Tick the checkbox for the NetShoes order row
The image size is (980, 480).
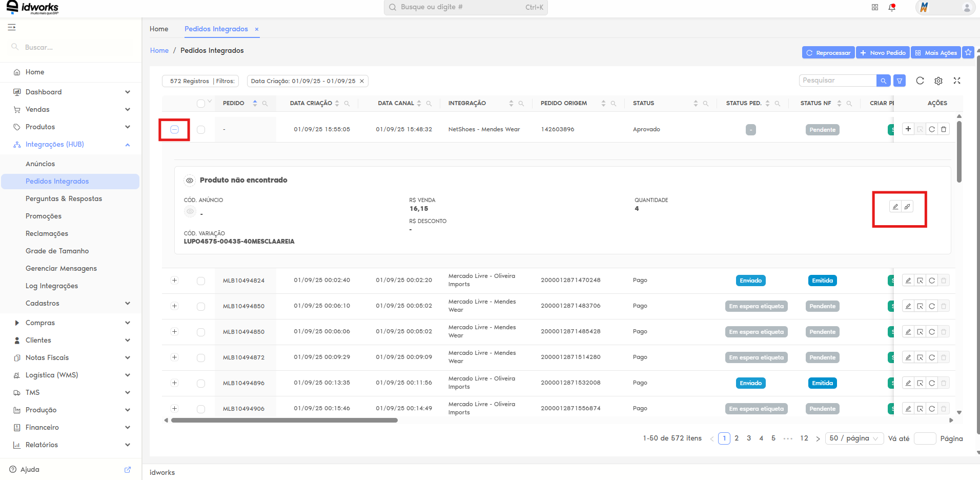click(201, 130)
